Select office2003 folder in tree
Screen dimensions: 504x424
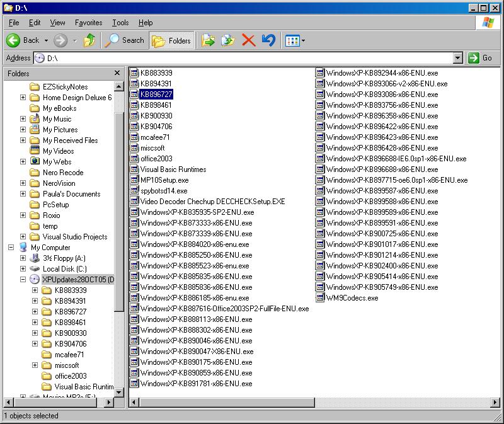71,376
